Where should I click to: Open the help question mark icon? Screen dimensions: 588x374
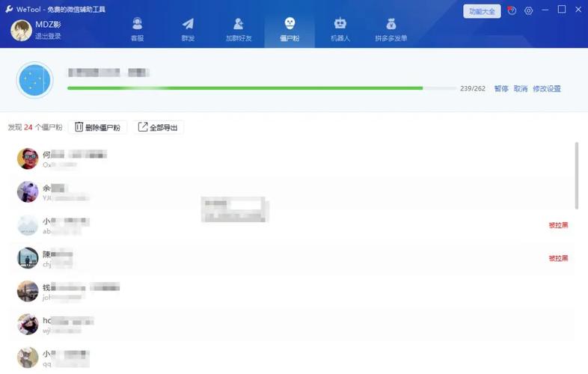[x=512, y=10]
